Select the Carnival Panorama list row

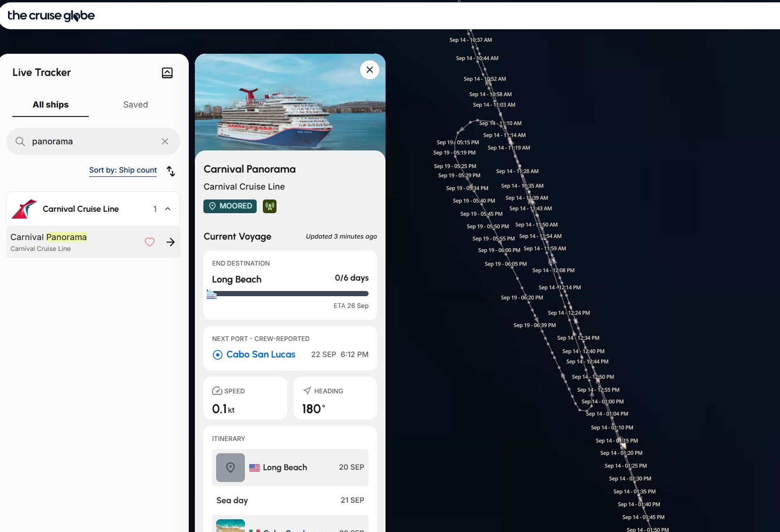point(93,242)
